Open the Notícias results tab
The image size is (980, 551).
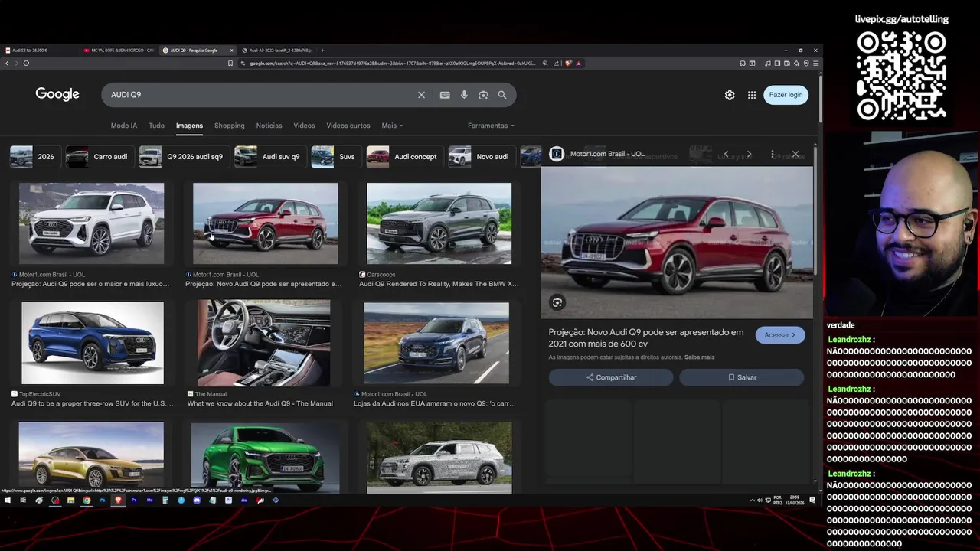pos(269,126)
